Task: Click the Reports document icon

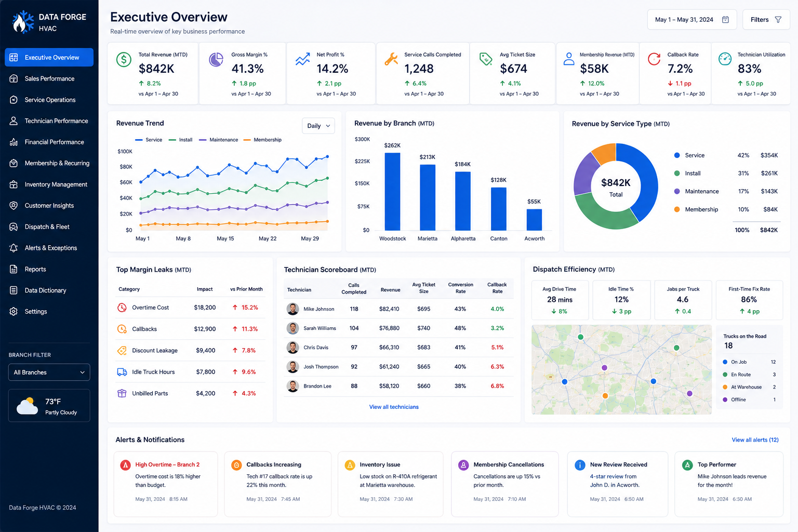Action: click(x=14, y=269)
